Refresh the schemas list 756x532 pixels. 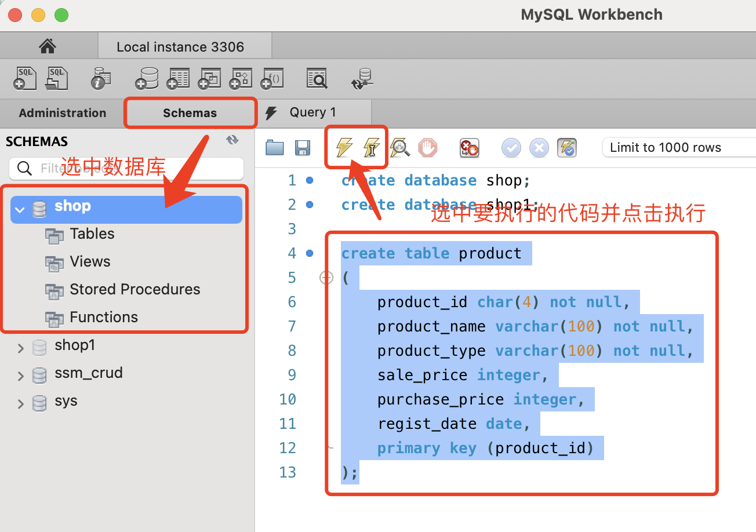coord(232,140)
